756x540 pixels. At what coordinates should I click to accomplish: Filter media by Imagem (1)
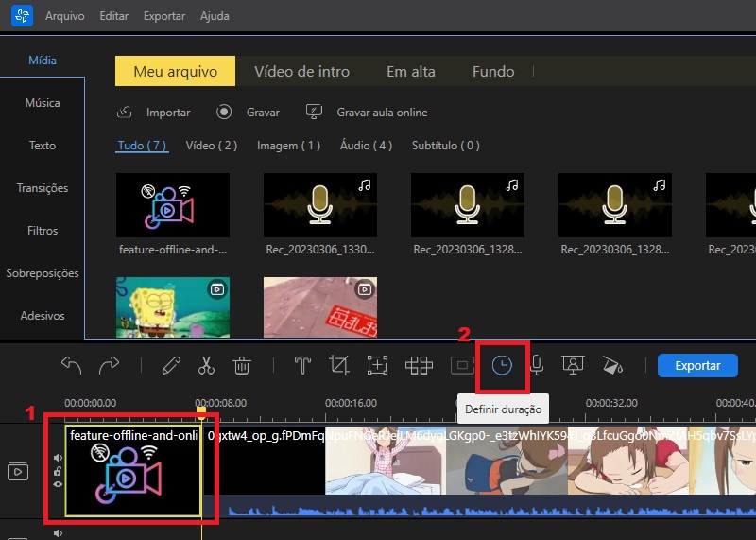(288, 146)
